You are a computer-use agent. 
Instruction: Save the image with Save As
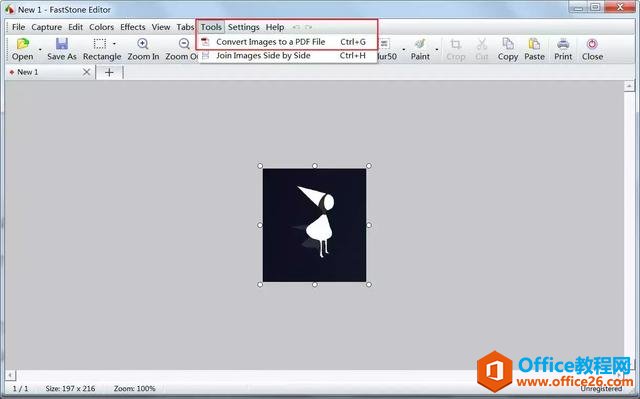click(62, 49)
